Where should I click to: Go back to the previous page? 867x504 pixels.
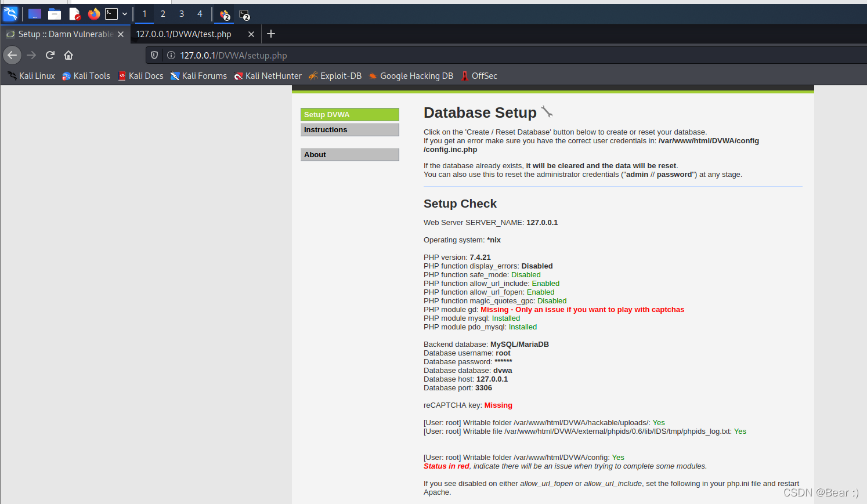pos(12,55)
